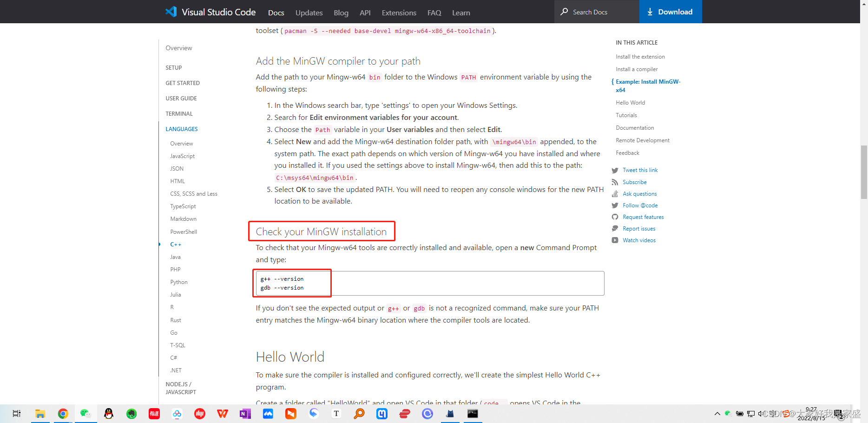Click the Tweet this link link
The width and height of the screenshot is (868, 423).
point(640,170)
